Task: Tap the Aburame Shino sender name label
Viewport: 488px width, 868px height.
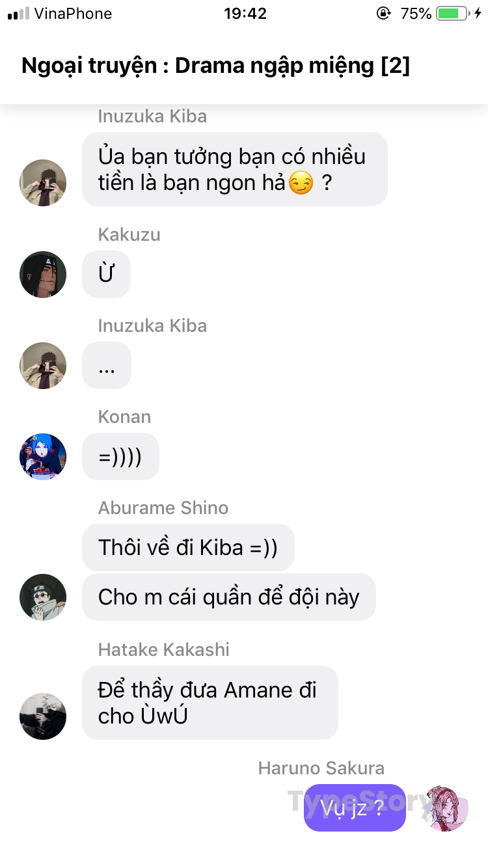Action: [x=163, y=508]
